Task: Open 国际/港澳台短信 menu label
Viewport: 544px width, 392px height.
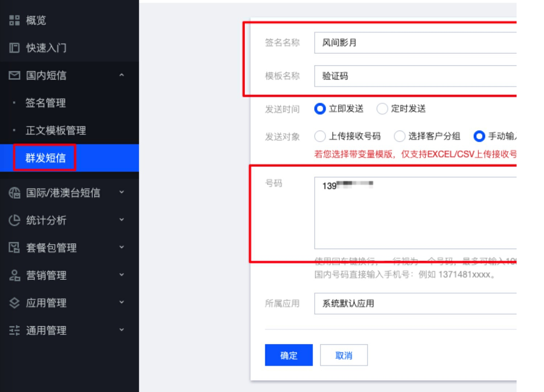Action: (63, 193)
